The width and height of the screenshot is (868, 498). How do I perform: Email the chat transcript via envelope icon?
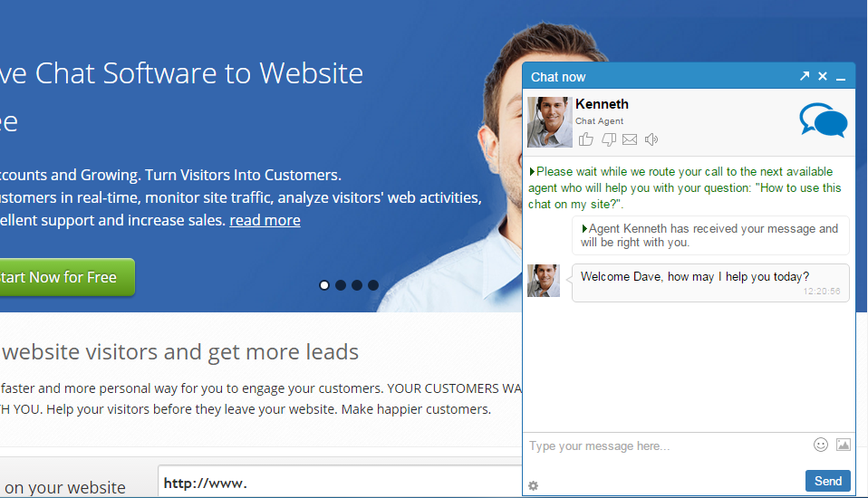[630, 139]
